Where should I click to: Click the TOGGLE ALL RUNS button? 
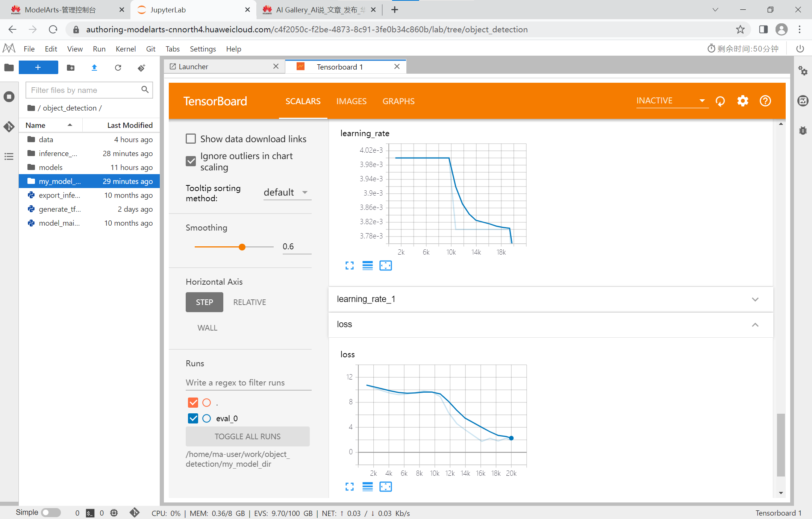(x=247, y=436)
